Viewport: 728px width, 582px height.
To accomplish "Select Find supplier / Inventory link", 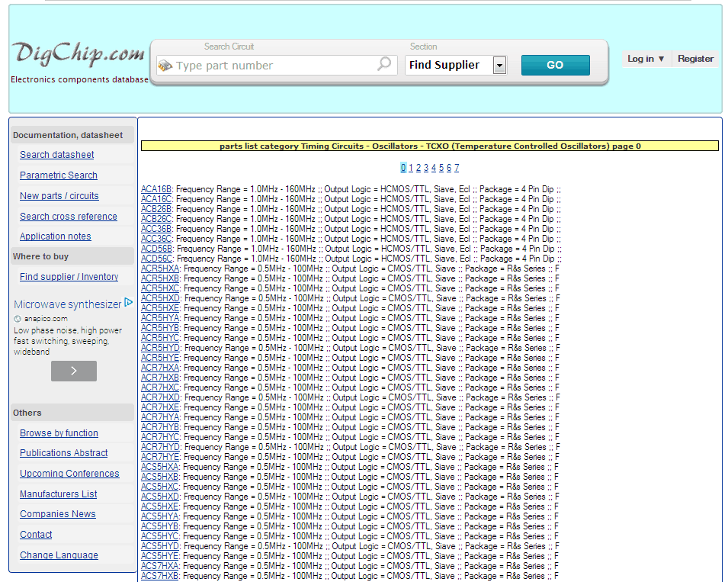I will click(69, 277).
